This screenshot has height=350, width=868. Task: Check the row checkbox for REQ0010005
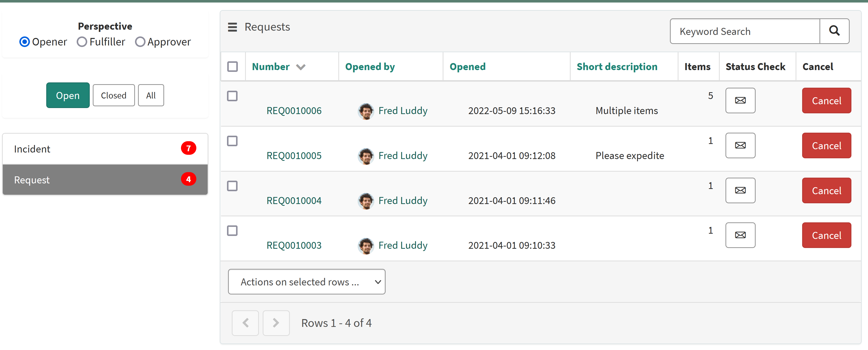click(x=233, y=141)
